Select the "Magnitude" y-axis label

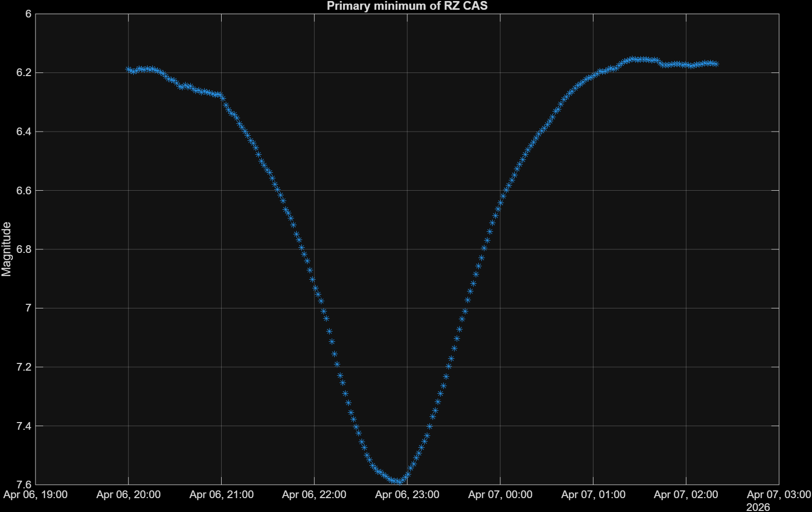point(6,249)
